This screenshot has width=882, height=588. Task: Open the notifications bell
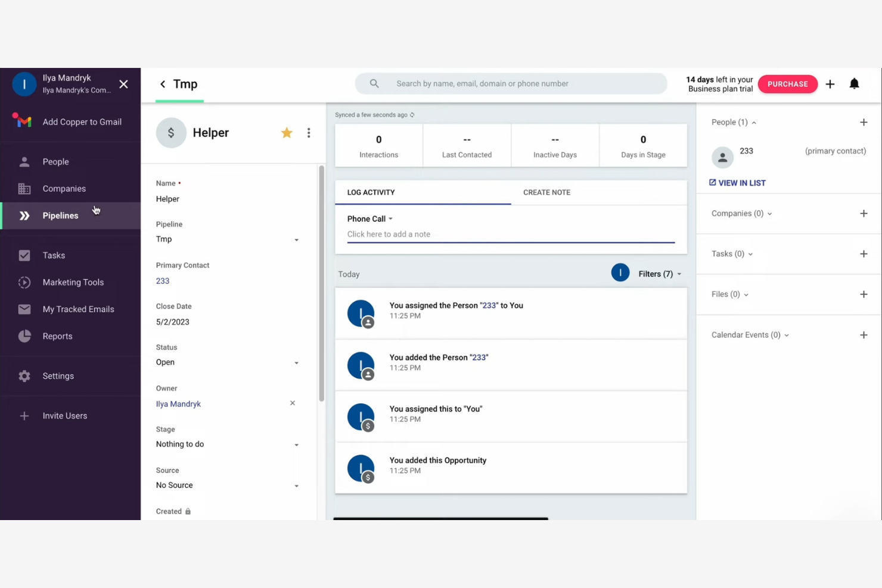855,83
